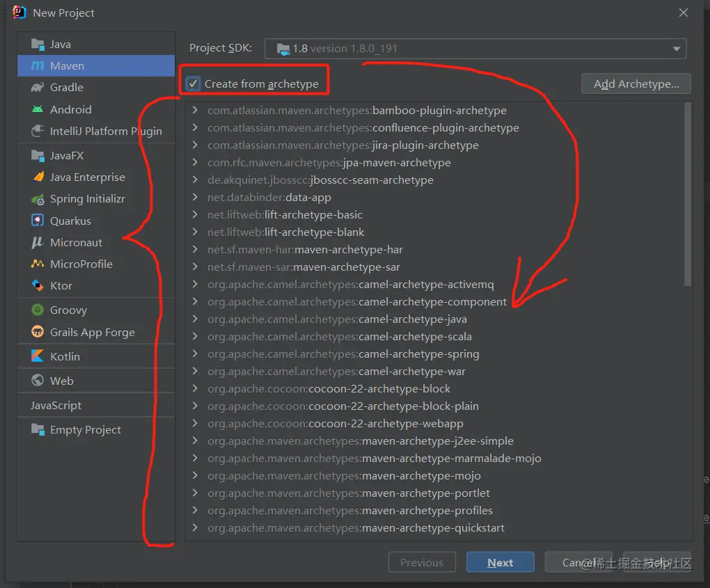This screenshot has width=710, height=588.
Task: Click the Quarkus icon
Action: click(x=38, y=221)
